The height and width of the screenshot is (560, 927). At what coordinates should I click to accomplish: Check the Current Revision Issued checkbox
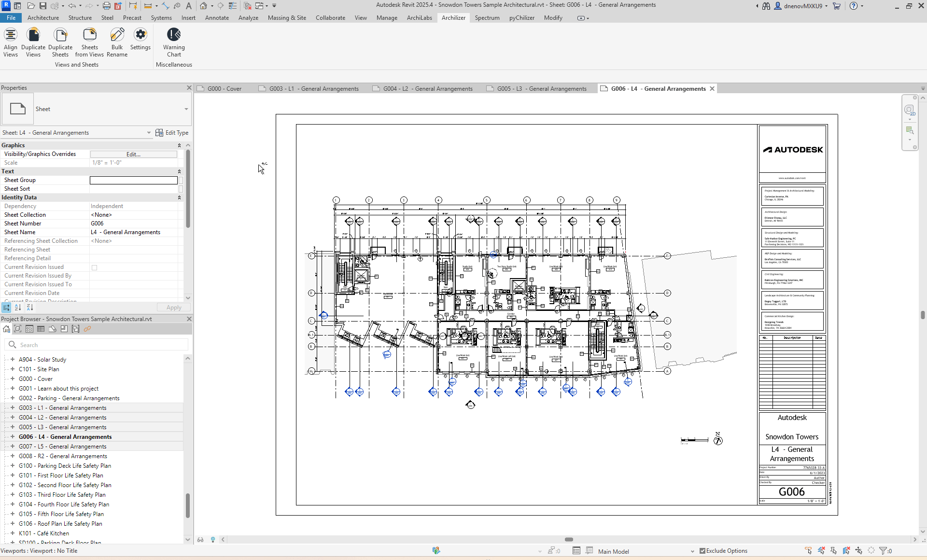[x=95, y=267]
